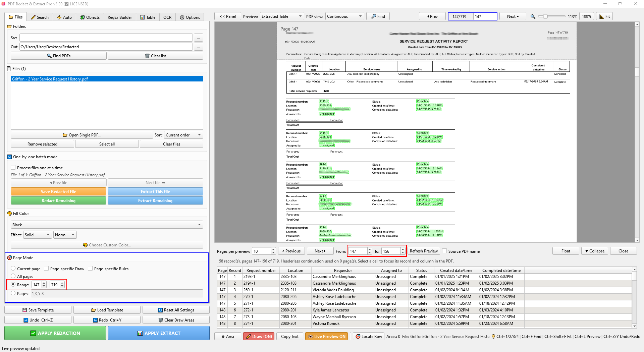The image size is (644, 352).
Task: Toggle the Draw (ON) button
Action: (x=259, y=337)
